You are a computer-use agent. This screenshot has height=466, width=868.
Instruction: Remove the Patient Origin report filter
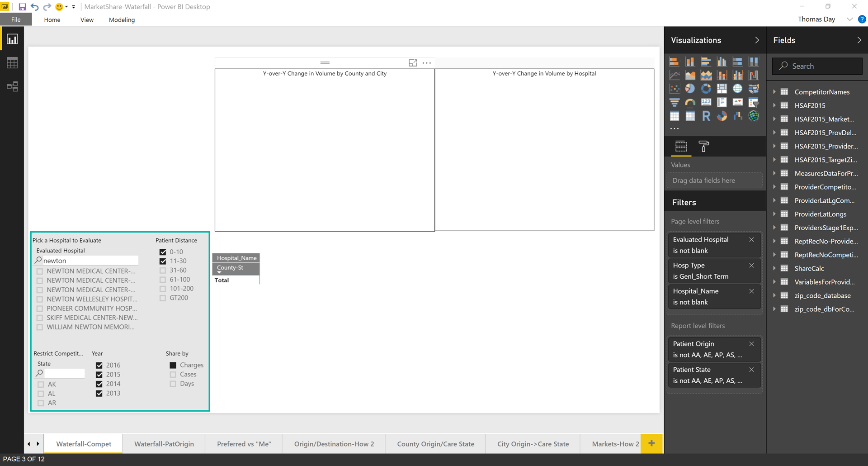[751, 344]
